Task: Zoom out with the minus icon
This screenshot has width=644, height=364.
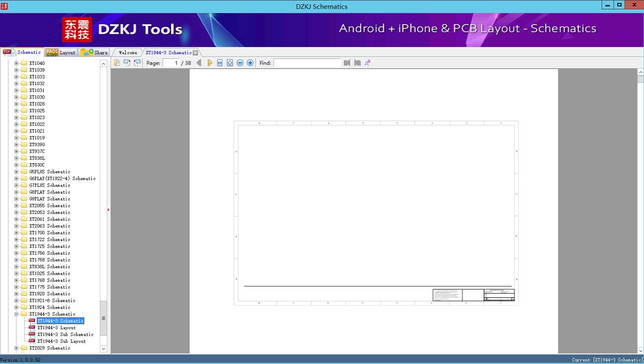Action: [x=240, y=63]
